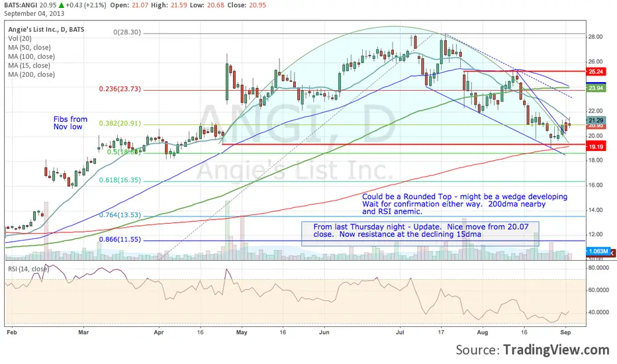Click the Close: 20.95 value in header
The height and width of the screenshot is (364, 617).
pyautogui.click(x=246, y=5)
